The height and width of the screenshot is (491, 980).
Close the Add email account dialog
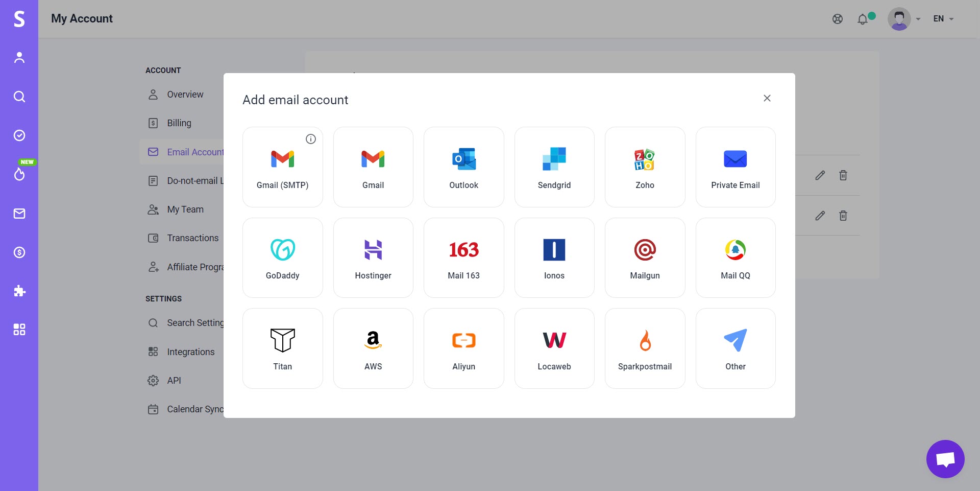coord(767,98)
